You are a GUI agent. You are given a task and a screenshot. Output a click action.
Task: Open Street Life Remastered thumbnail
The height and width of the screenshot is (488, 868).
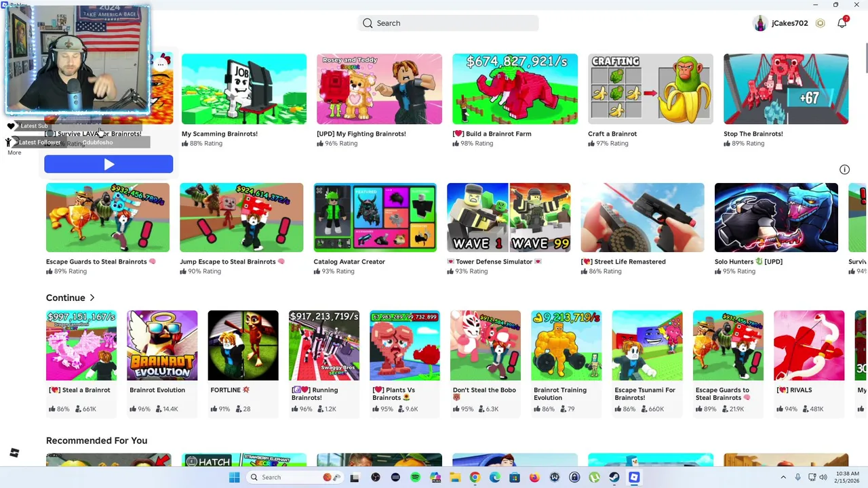[642, 217]
